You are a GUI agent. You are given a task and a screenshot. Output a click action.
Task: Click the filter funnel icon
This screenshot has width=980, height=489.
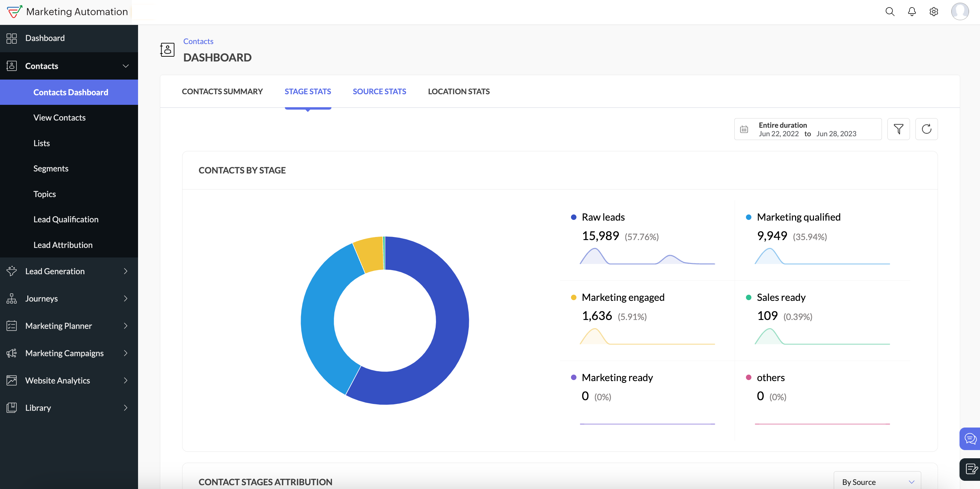tap(898, 129)
